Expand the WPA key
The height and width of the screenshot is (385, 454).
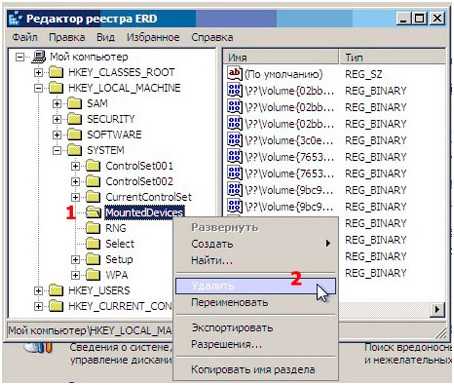coord(76,275)
